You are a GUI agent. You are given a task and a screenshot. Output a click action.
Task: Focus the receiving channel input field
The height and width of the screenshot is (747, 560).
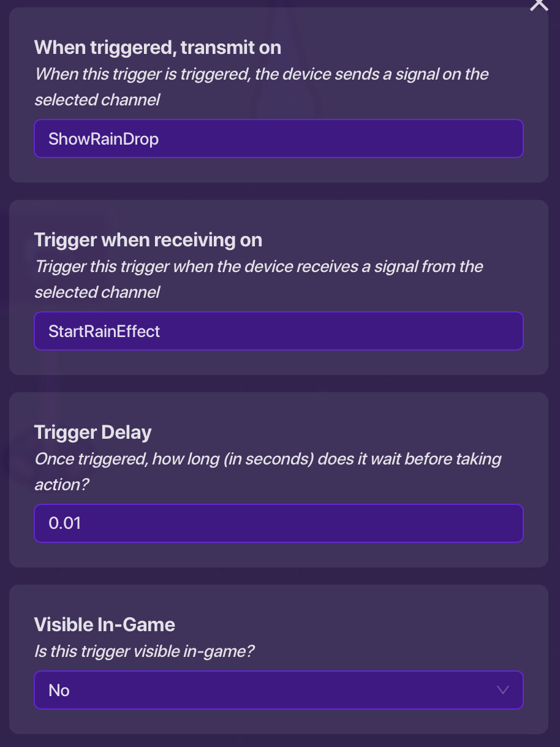pyautogui.click(x=278, y=331)
